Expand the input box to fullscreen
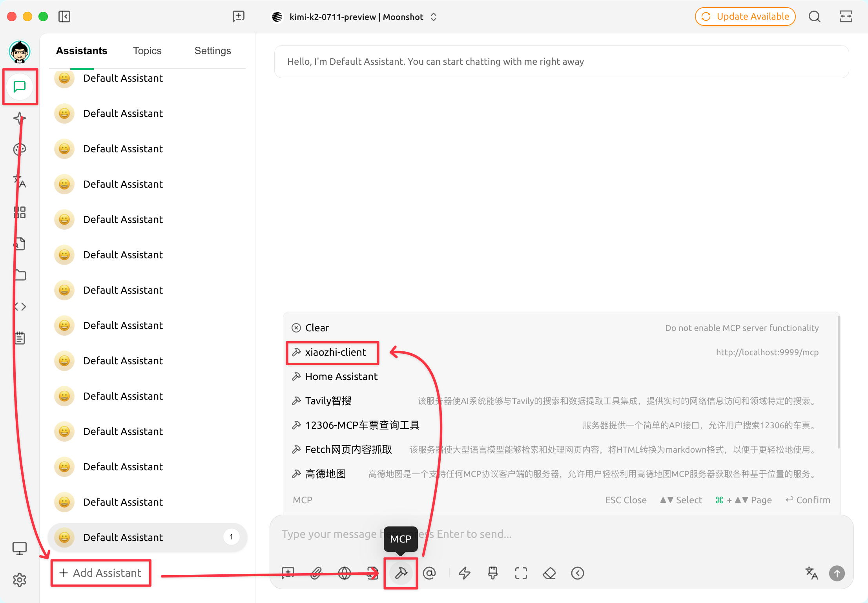Screen dimensions: 868x603 pyautogui.click(x=521, y=573)
